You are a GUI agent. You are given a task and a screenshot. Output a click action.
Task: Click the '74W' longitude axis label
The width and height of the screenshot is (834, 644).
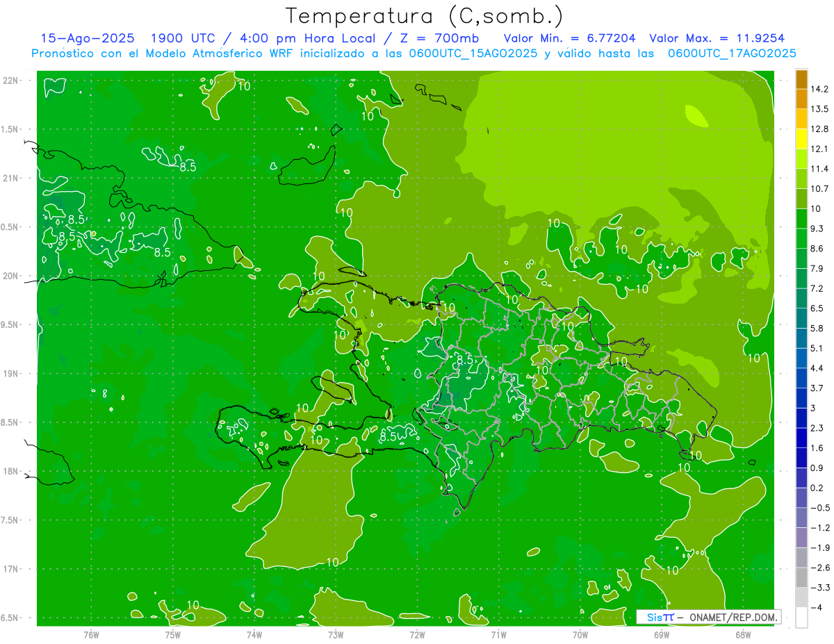[254, 634]
